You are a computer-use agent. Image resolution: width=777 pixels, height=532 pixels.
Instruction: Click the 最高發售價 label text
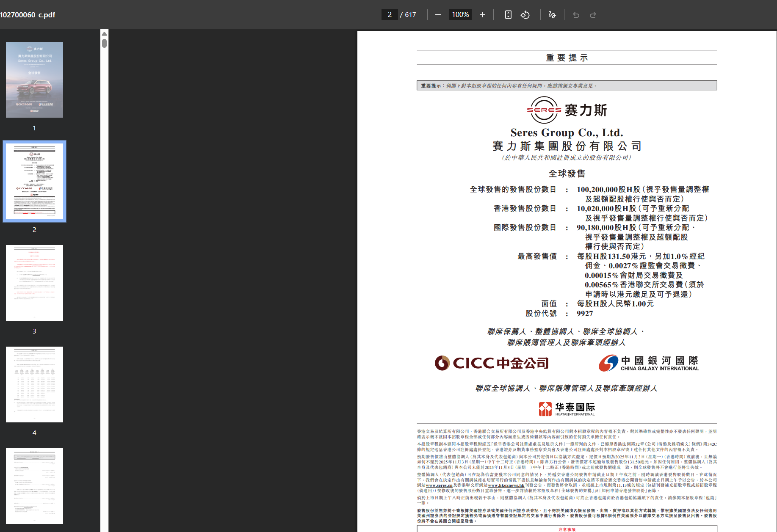coord(537,256)
